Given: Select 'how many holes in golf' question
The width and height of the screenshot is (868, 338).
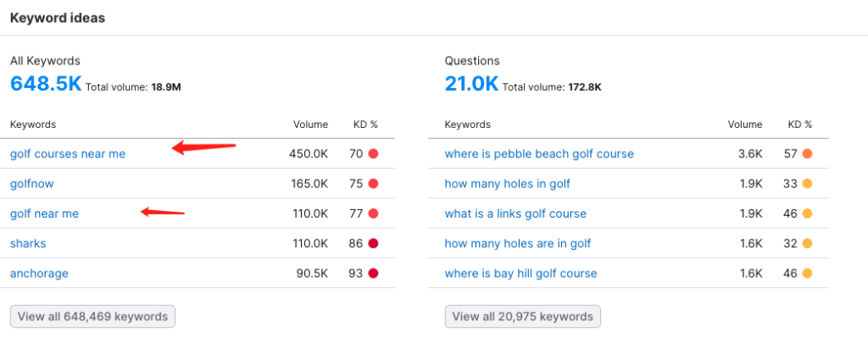Looking at the screenshot, I should pyautogui.click(x=507, y=184).
